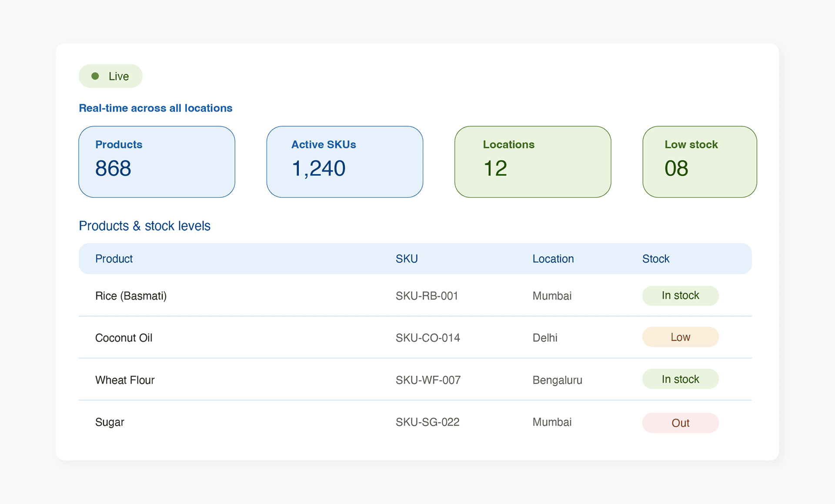Select the Coconut Oil product row
This screenshot has width=835, height=504.
(x=415, y=337)
